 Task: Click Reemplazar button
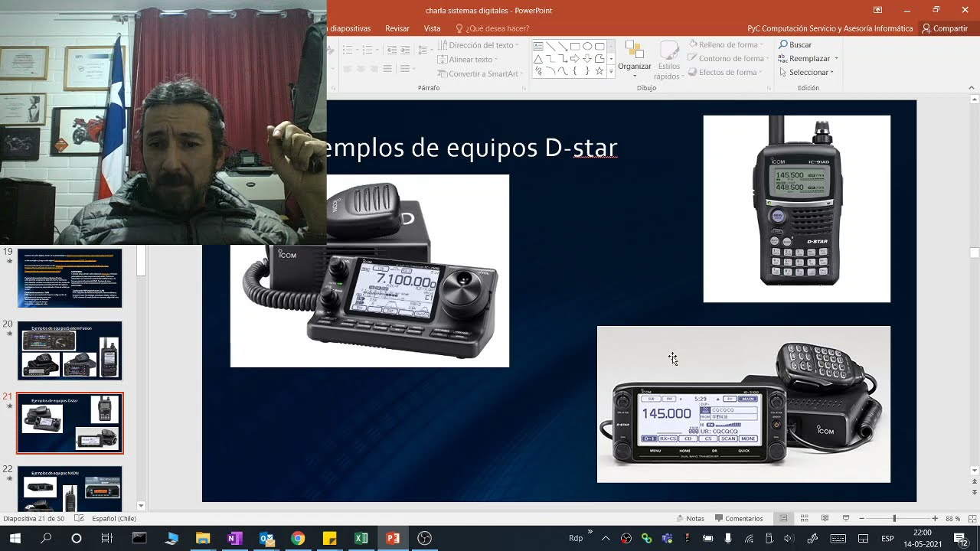pyautogui.click(x=808, y=59)
